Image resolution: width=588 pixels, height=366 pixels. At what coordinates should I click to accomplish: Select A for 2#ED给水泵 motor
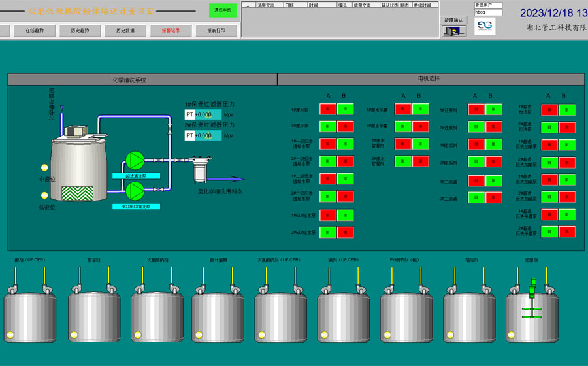click(x=327, y=232)
